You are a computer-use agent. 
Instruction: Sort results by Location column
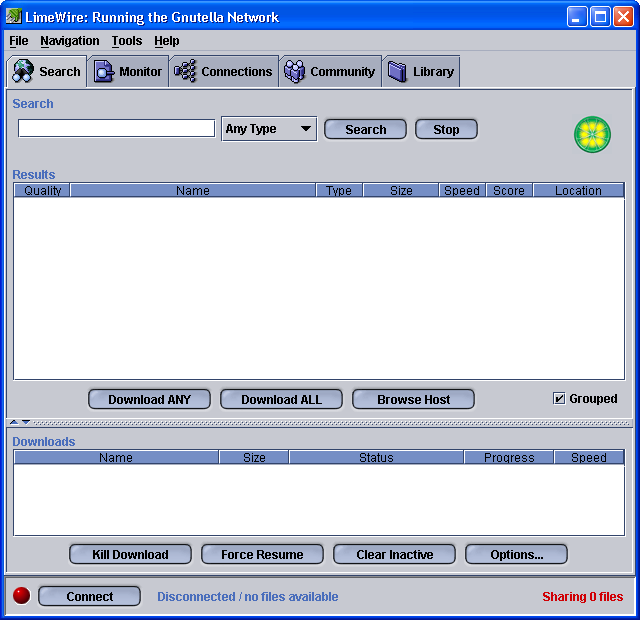pyautogui.click(x=578, y=190)
